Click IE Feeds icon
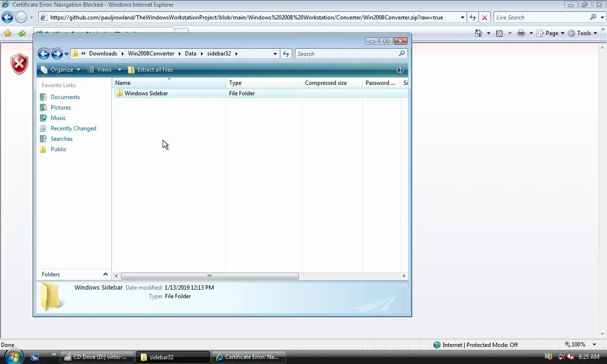607x364 pixels. coord(499,33)
